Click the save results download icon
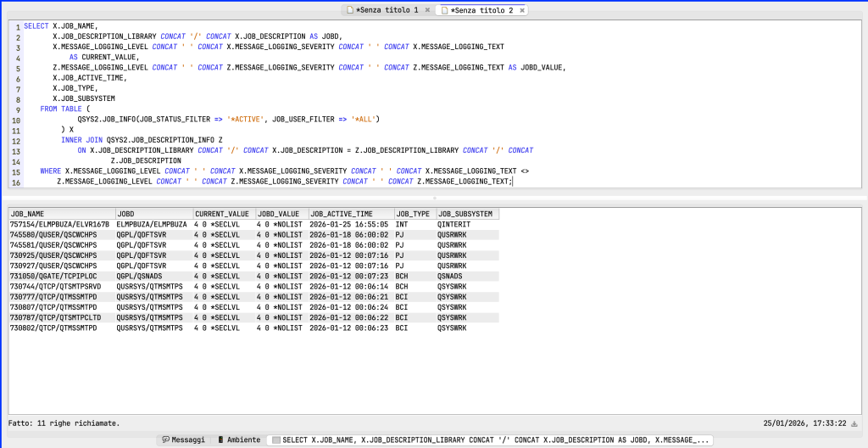The width and height of the screenshot is (868, 448). coord(854,423)
